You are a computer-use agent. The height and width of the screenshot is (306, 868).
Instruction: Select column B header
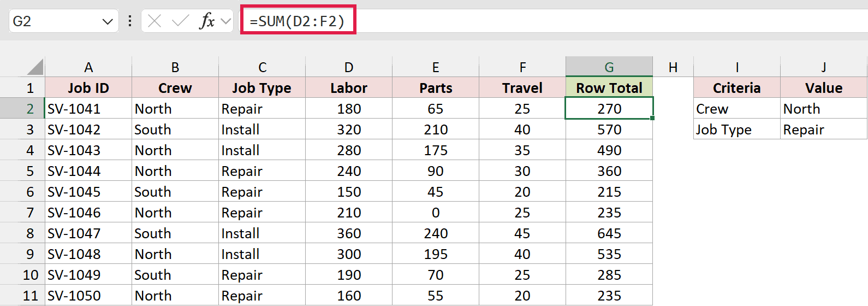coord(175,67)
